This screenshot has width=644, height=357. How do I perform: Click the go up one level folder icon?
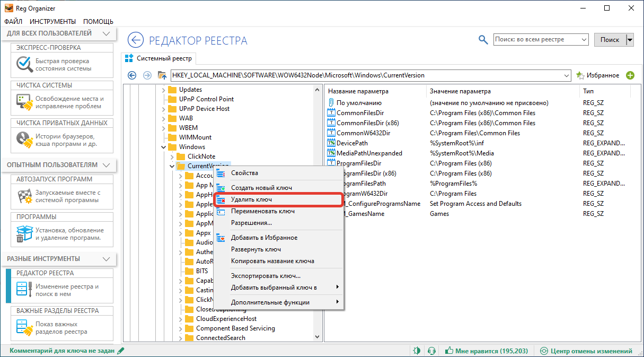point(162,75)
